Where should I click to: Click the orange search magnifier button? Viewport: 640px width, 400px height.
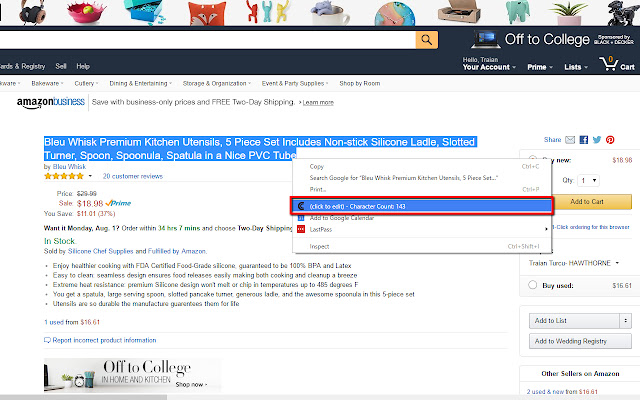427,40
